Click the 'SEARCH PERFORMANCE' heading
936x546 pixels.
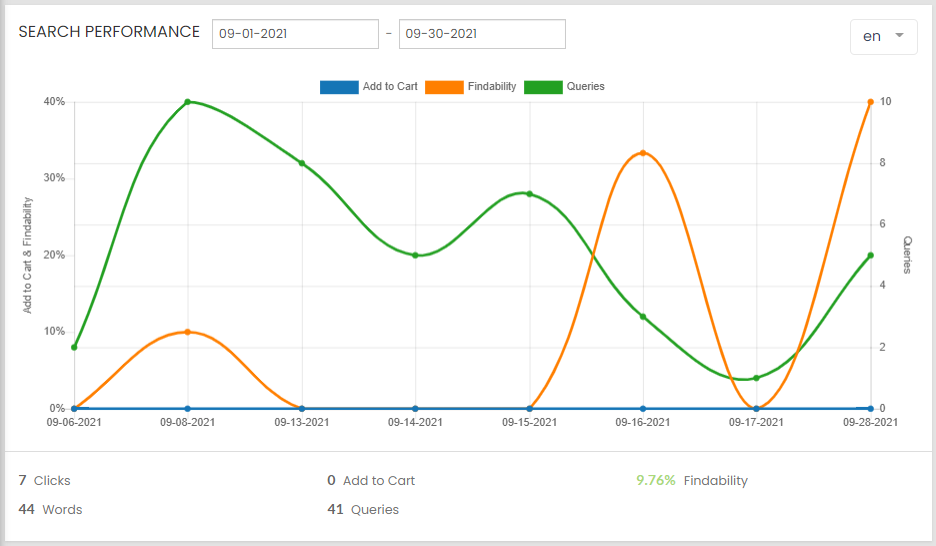[x=109, y=32]
